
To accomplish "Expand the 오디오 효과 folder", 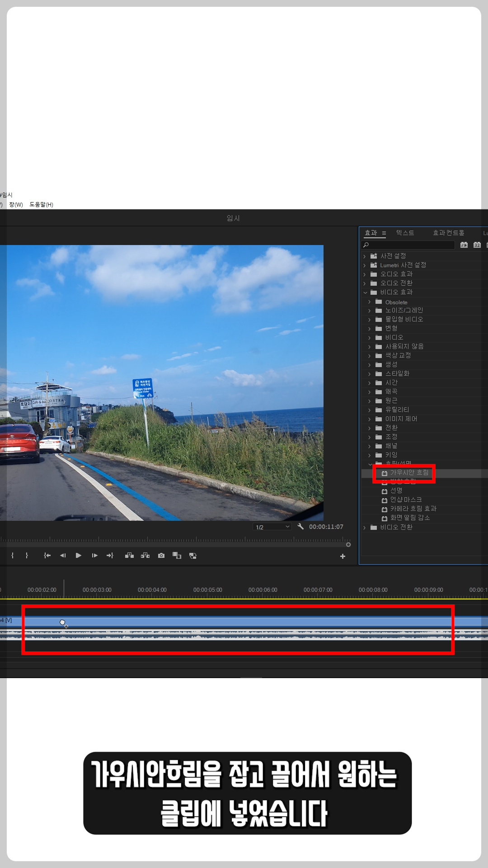I will point(365,274).
